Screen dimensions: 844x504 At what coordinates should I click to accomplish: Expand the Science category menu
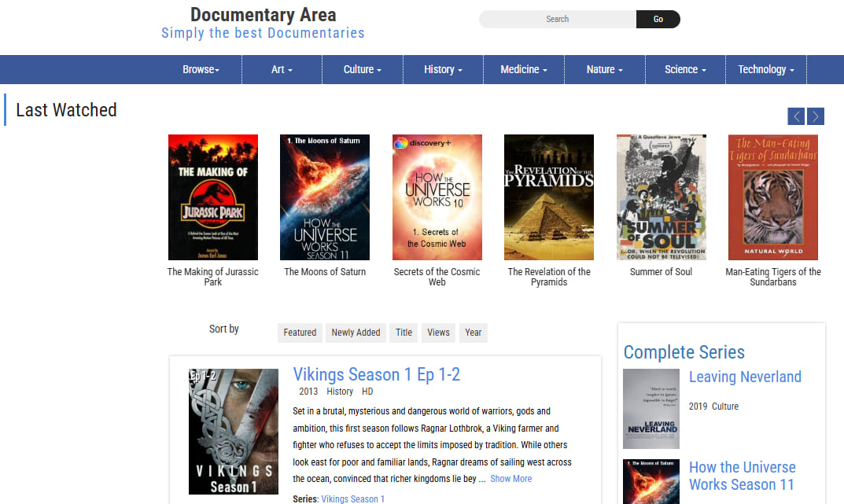(685, 69)
